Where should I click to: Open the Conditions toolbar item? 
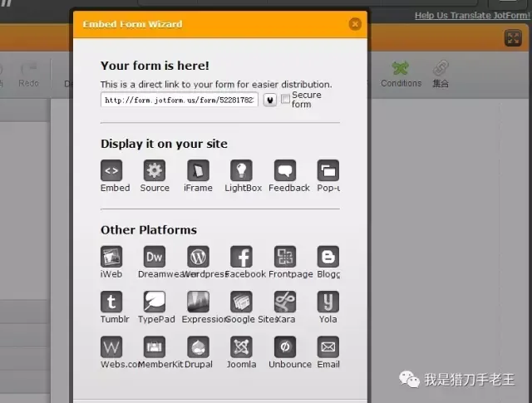[401, 74]
